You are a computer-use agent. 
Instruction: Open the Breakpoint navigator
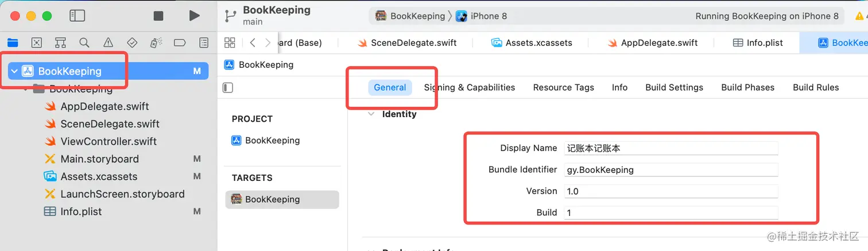pos(180,43)
